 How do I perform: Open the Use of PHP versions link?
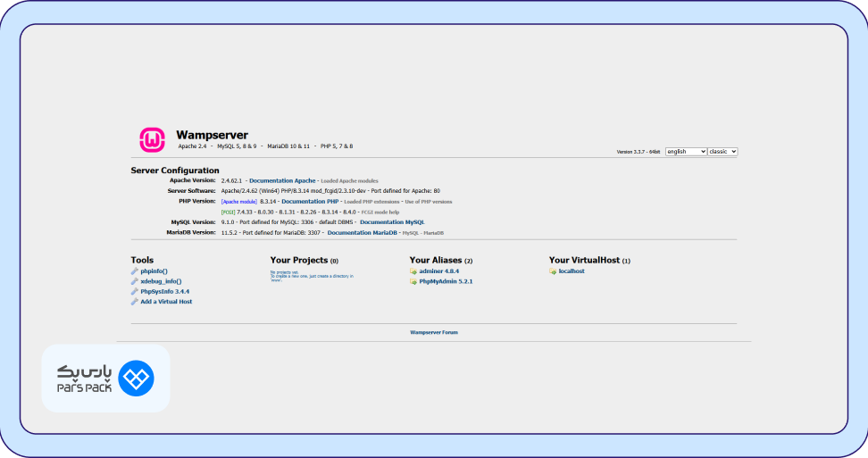click(x=429, y=202)
